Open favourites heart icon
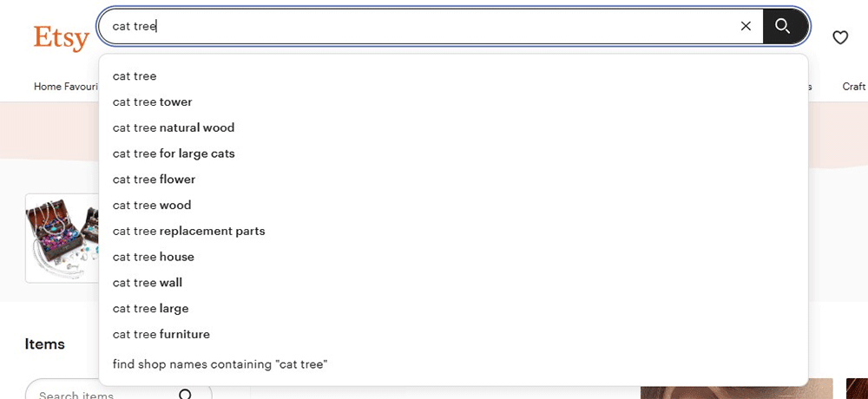The image size is (868, 399). click(840, 37)
